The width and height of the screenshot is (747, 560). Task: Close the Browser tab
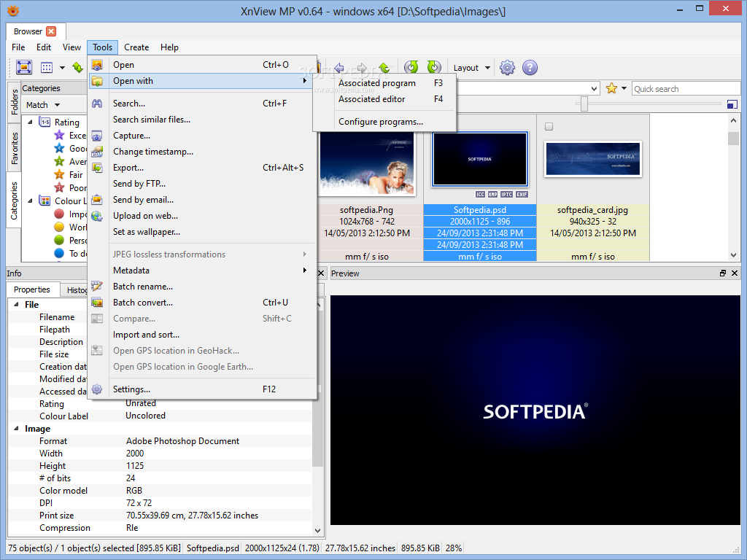point(51,31)
